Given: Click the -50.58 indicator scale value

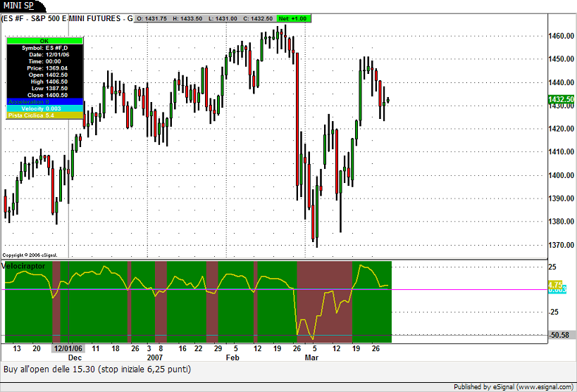Looking at the screenshot, I should [560, 336].
